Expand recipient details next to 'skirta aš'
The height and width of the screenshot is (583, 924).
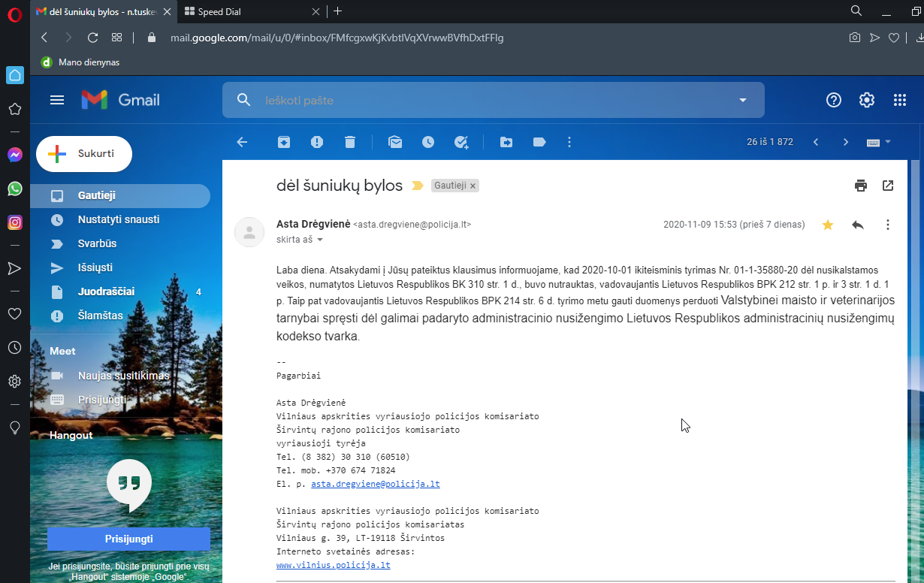pos(320,240)
